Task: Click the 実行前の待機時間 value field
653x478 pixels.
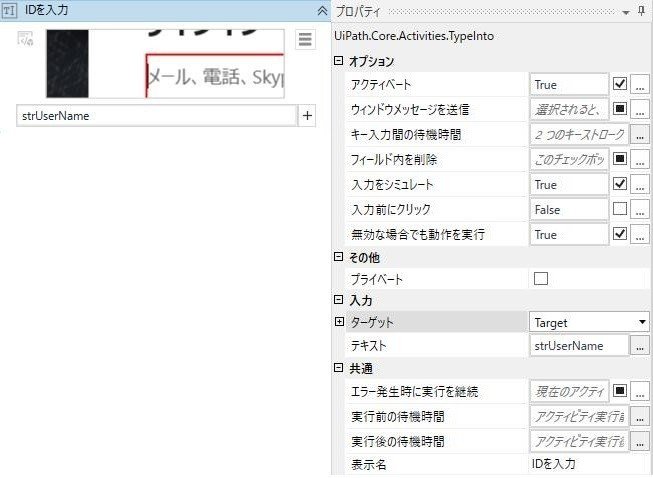Action: coord(579,416)
